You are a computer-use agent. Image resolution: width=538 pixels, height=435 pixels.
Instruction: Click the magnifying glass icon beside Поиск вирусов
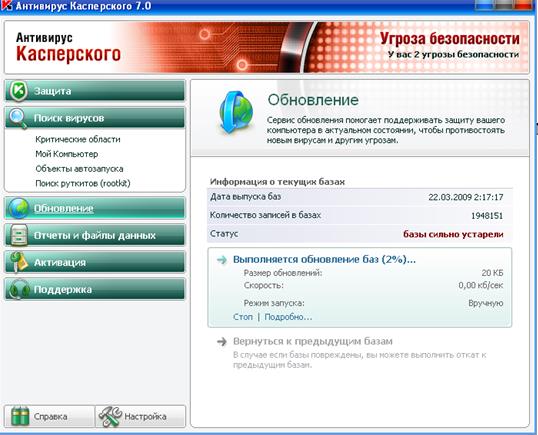17,118
